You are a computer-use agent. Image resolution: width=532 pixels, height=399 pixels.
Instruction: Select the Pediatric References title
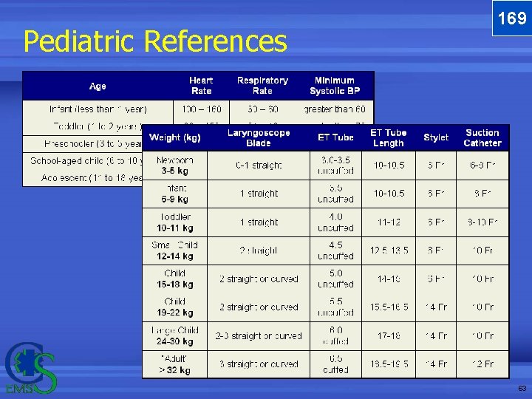click(x=155, y=41)
